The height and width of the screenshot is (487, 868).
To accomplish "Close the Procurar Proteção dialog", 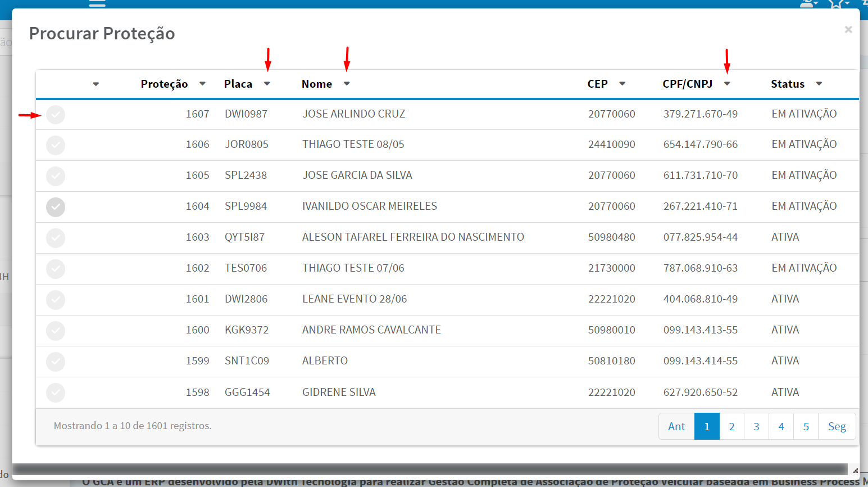I will 848,29.
